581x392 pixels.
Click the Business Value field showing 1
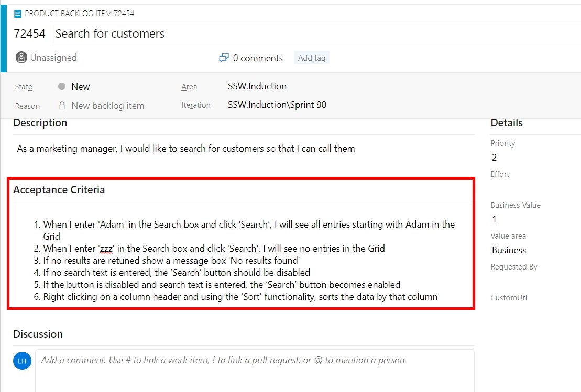click(x=494, y=219)
